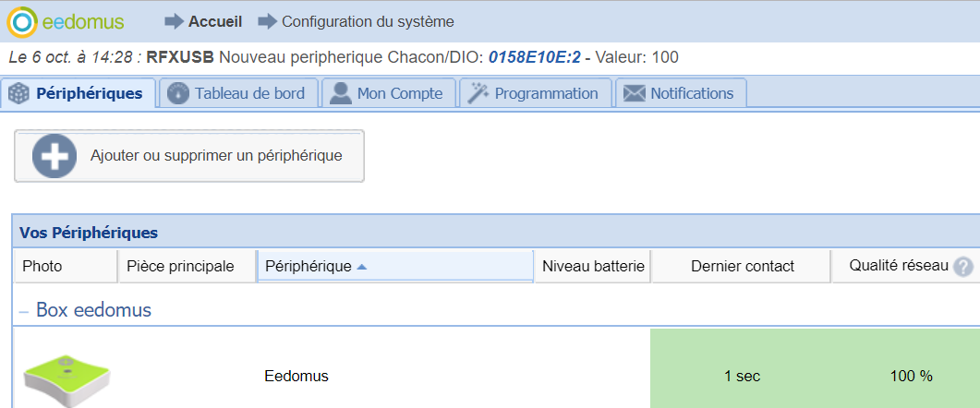Click the Eedomus box thumbnail photo
The image size is (980, 408).
pos(67,380)
